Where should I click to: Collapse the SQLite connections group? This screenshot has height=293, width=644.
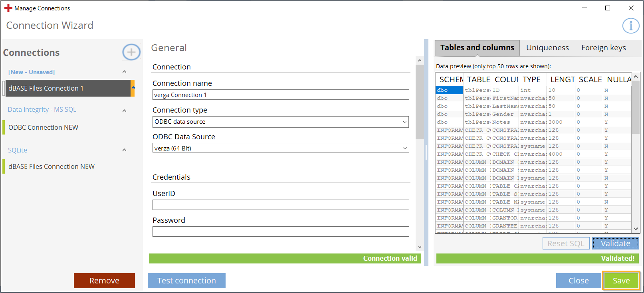(124, 150)
